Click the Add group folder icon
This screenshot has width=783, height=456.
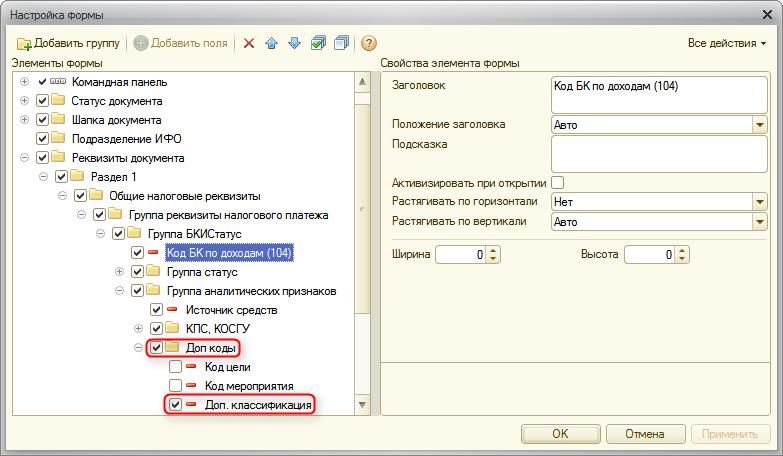pos(23,43)
